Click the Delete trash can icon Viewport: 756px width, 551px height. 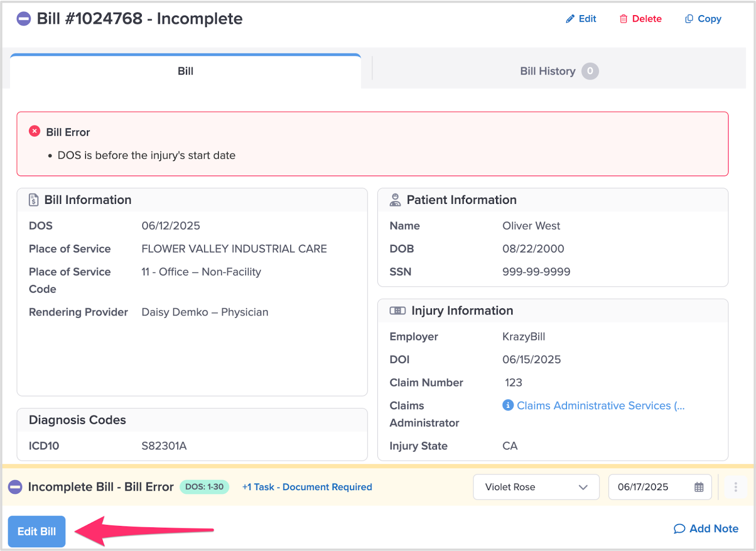pyautogui.click(x=623, y=19)
